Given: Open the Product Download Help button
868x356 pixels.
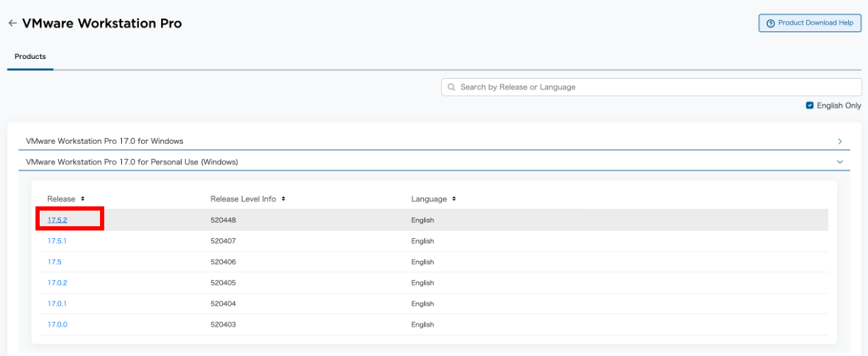Looking at the screenshot, I should pyautogui.click(x=809, y=23).
